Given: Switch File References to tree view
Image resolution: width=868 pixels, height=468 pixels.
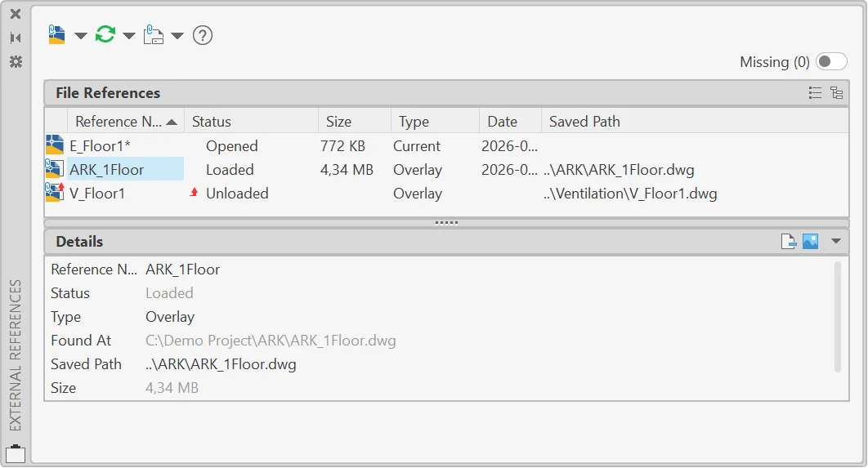Looking at the screenshot, I should coord(836,93).
